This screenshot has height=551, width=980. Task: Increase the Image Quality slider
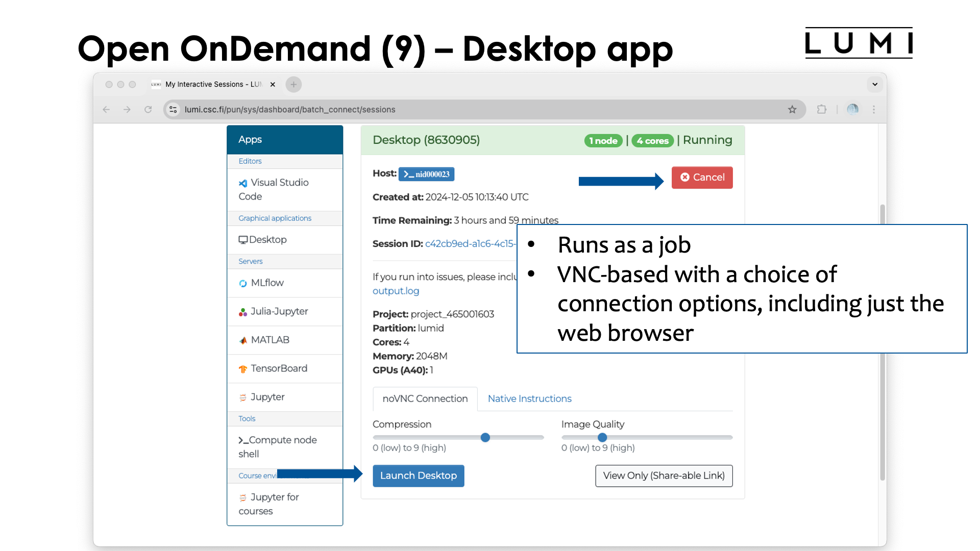click(602, 437)
